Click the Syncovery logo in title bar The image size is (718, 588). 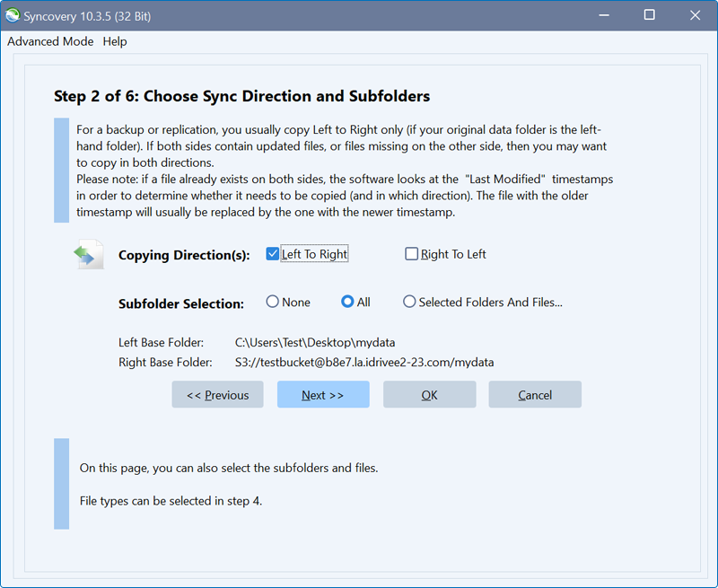point(13,15)
